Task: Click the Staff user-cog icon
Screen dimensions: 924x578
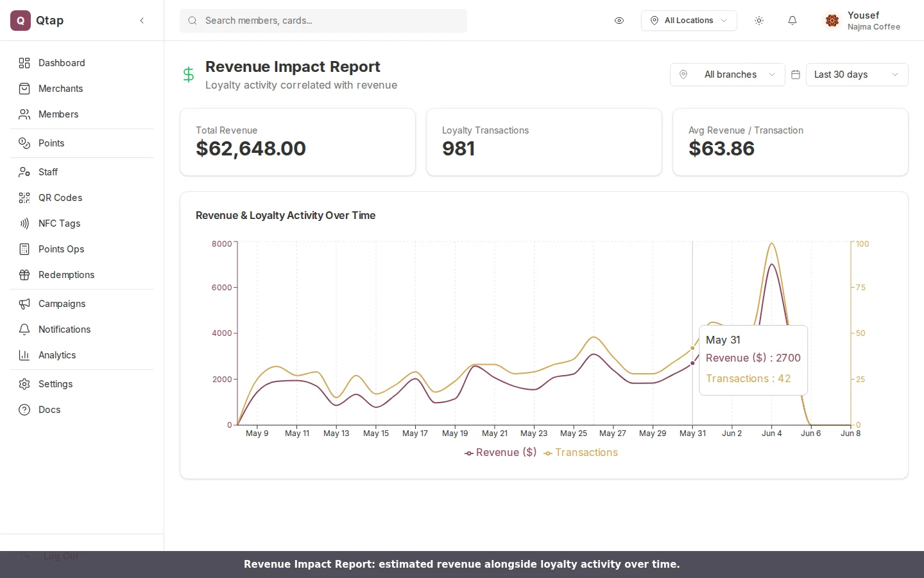Action: tap(24, 172)
